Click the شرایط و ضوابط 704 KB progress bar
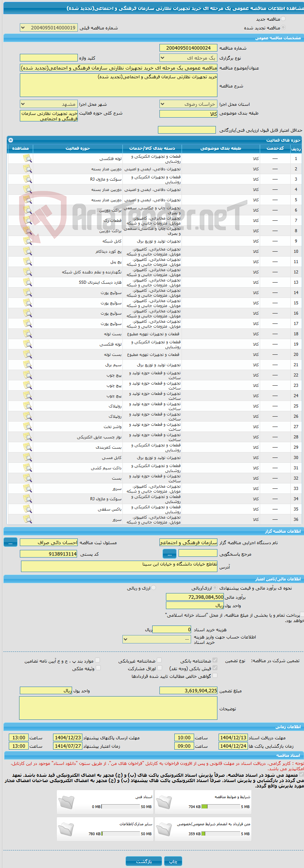The image size is (304, 868). coord(220,807)
